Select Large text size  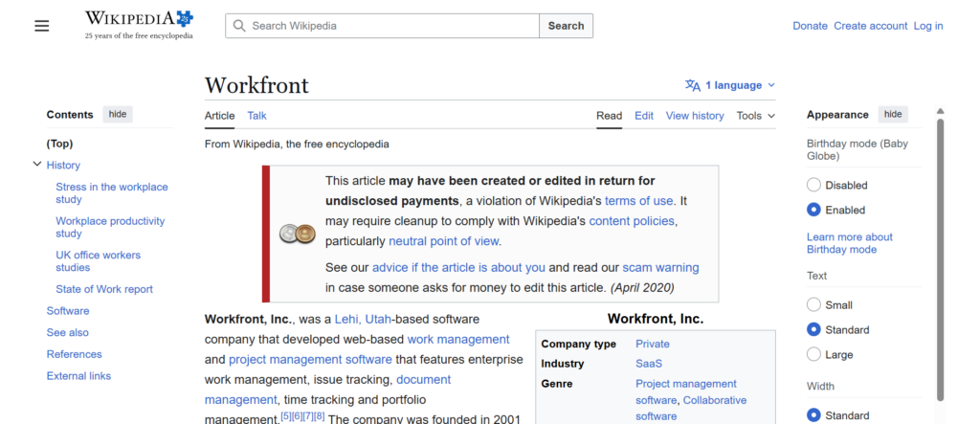pyautogui.click(x=813, y=354)
